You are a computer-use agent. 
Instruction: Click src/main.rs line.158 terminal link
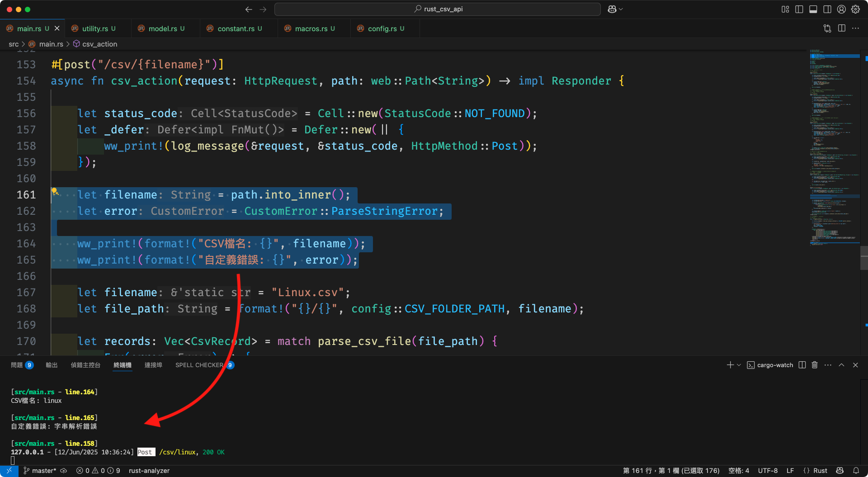(x=55, y=444)
